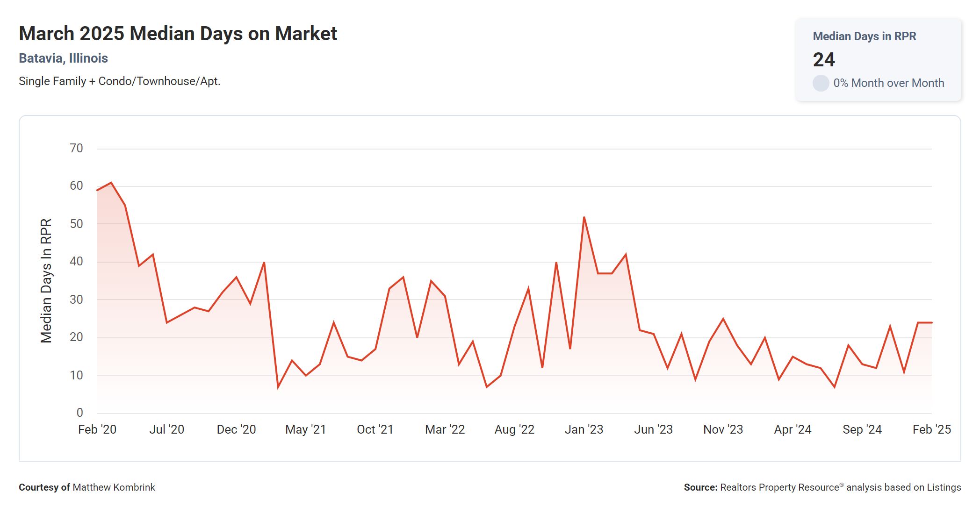Click the Courtesy of Matthew Kombrink credit
This screenshot has width=980, height=514.
(x=87, y=487)
